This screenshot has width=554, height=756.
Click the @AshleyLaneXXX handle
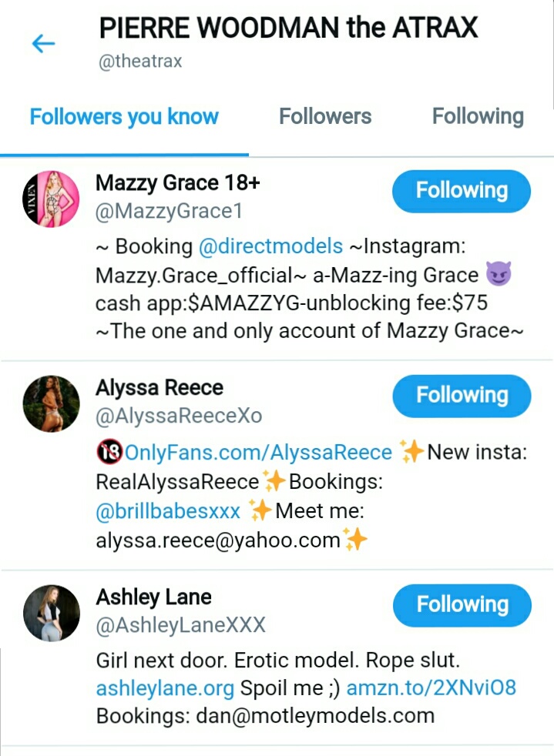click(x=180, y=625)
